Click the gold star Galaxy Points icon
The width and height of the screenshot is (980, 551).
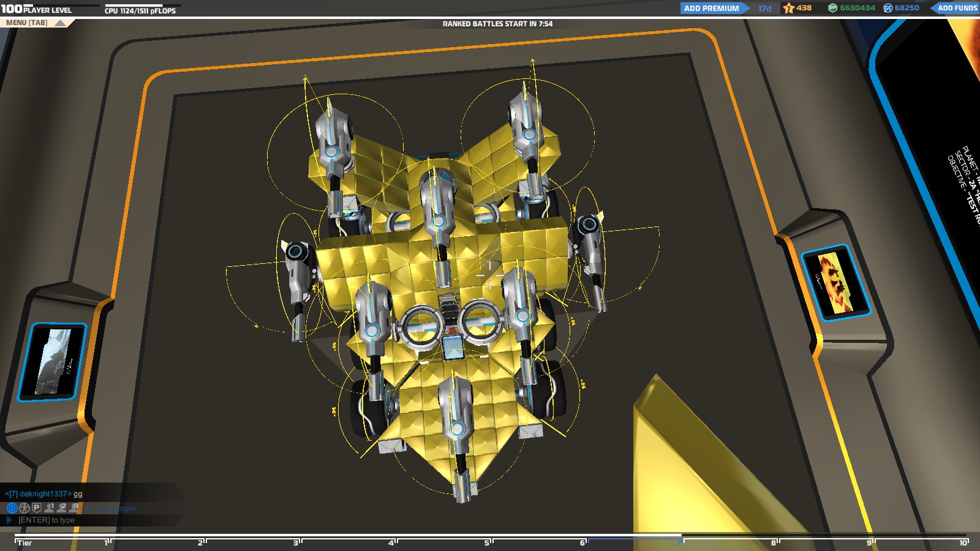click(x=788, y=9)
